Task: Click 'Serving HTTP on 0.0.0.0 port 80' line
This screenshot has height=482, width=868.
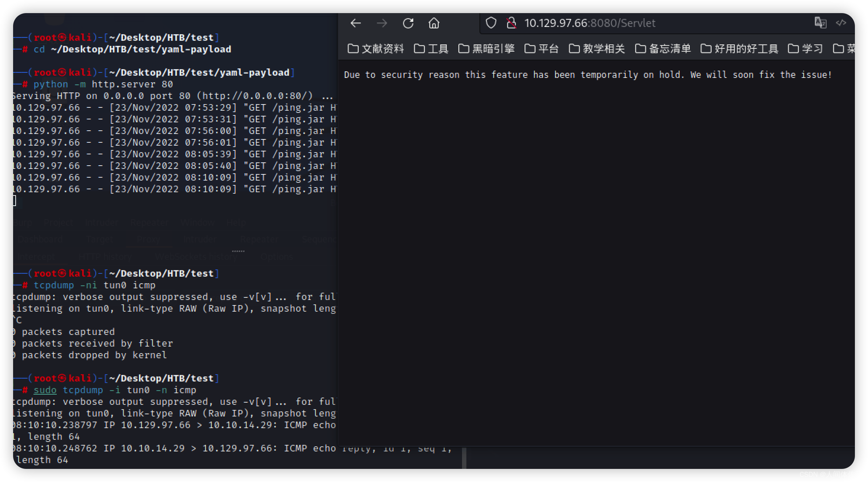Action: 173,96
